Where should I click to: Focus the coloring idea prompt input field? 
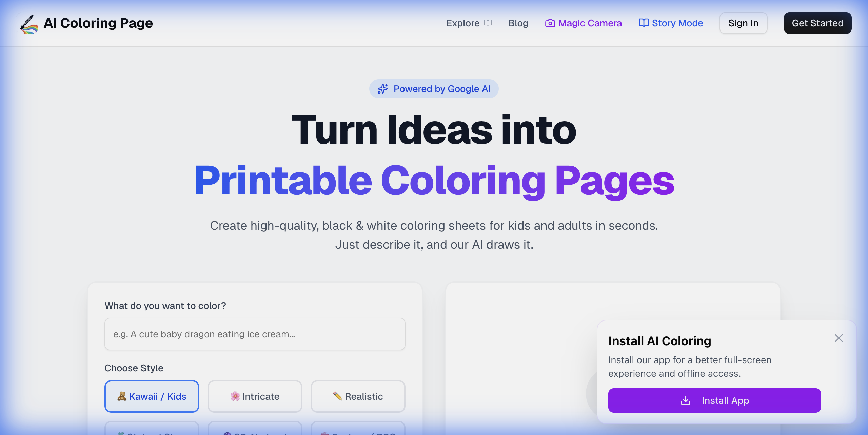pyautogui.click(x=255, y=334)
